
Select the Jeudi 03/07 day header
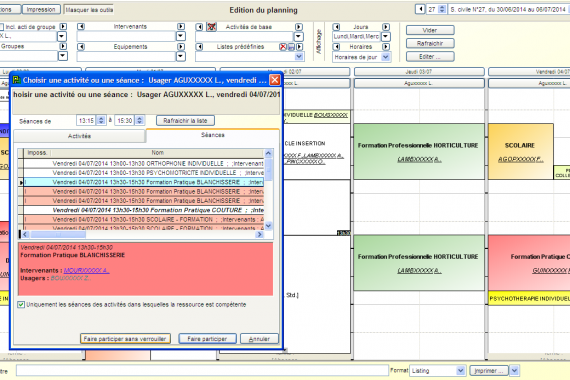tap(419, 72)
